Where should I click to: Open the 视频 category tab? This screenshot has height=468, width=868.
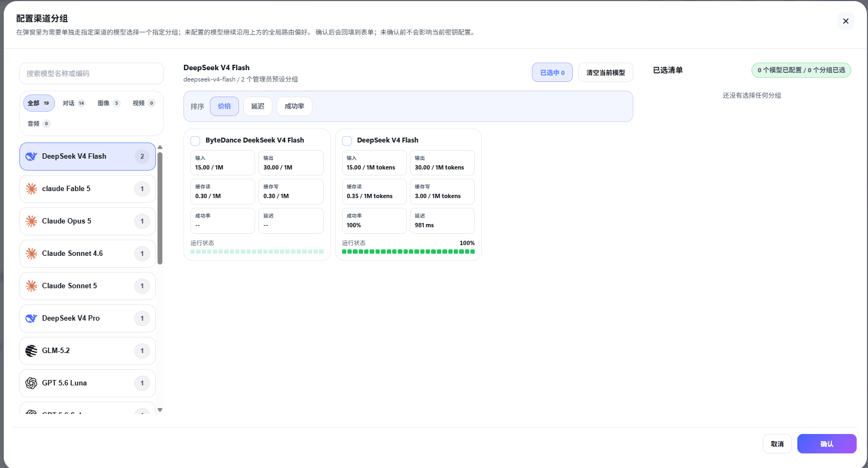(x=144, y=103)
